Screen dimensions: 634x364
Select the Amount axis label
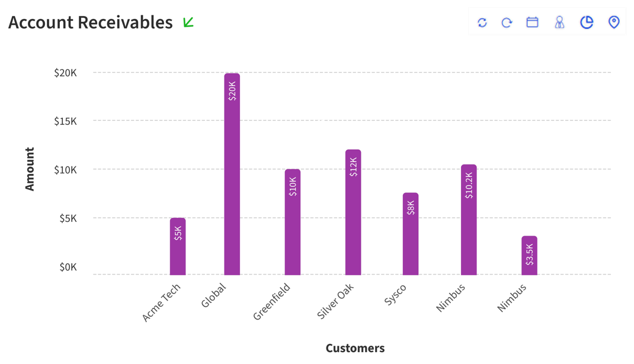tap(29, 169)
